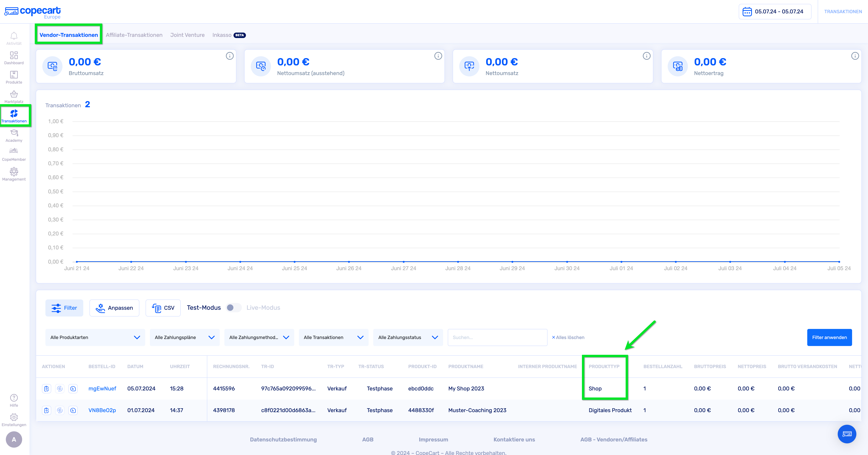Click info icon on Bruttoumsatz card
The width and height of the screenshot is (868, 455).
(229, 56)
